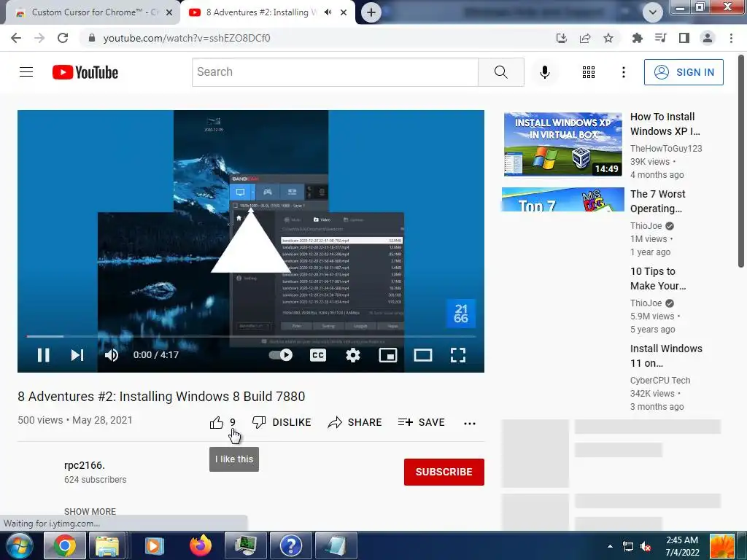Open the taskbar clock showing 2:45 AM

682,546
